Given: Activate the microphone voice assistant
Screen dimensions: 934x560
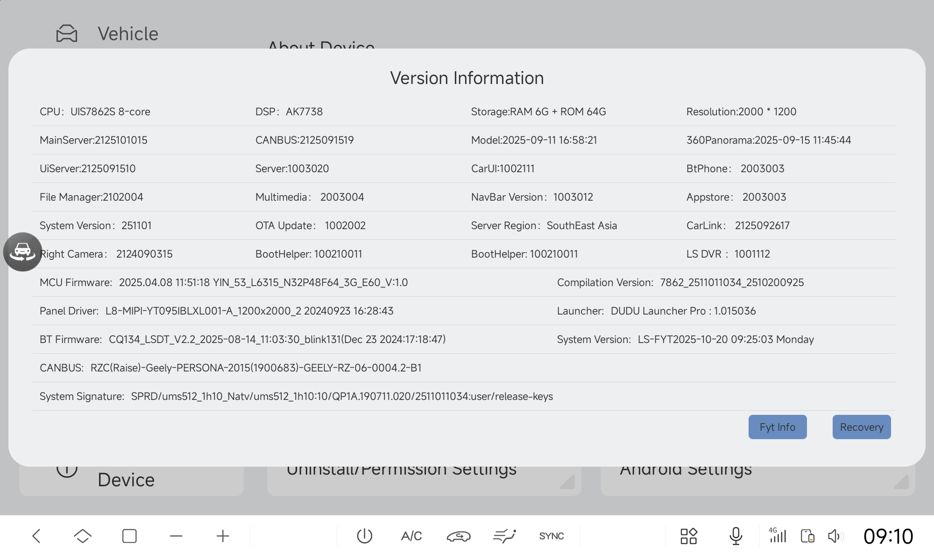Looking at the screenshot, I should point(736,536).
